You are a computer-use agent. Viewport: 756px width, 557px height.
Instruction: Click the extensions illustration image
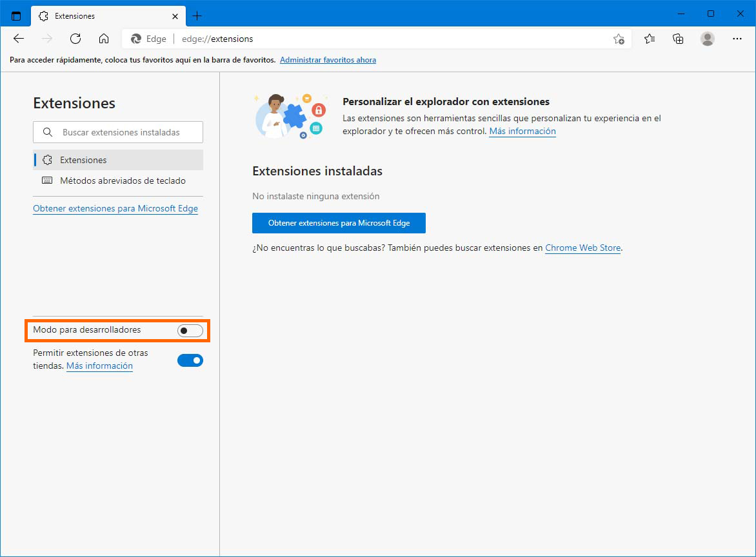(x=290, y=116)
